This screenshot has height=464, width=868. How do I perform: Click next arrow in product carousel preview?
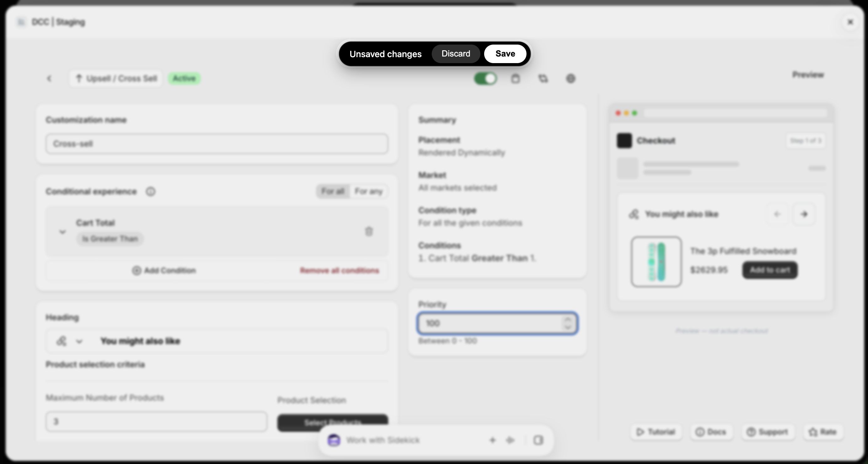point(804,214)
